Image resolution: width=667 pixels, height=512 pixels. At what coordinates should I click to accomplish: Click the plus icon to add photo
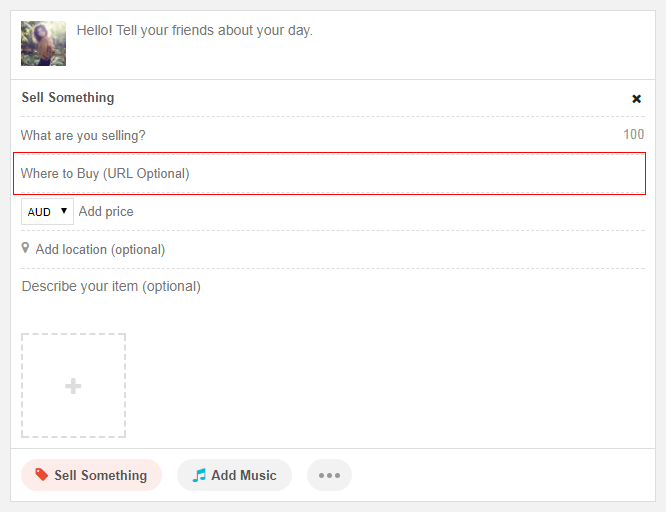tap(73, 386)
